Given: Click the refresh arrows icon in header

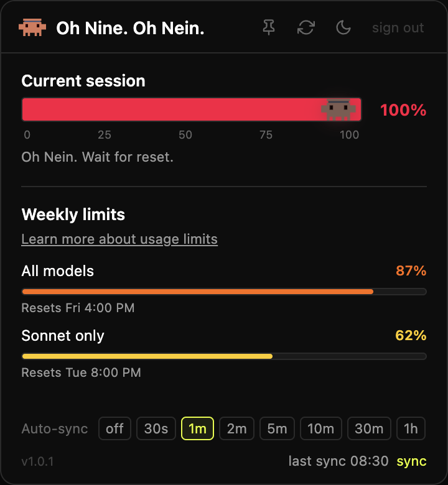Looking at the screenshot, I should click(306, 27).
